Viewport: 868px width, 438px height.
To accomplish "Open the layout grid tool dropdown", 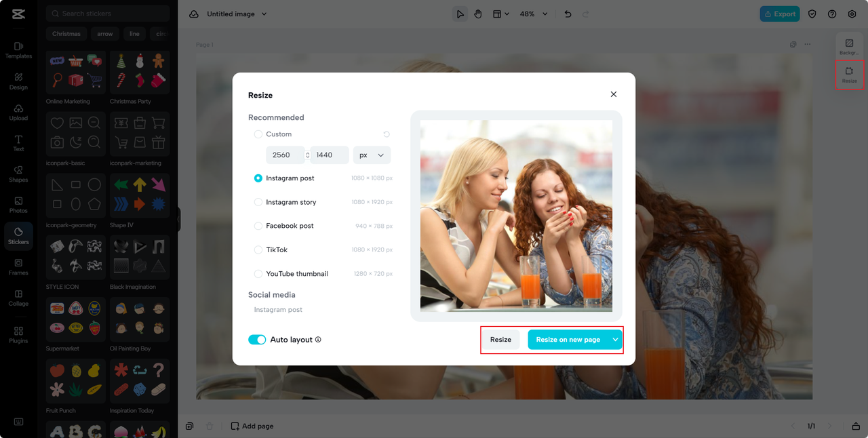I will [501, 14].
